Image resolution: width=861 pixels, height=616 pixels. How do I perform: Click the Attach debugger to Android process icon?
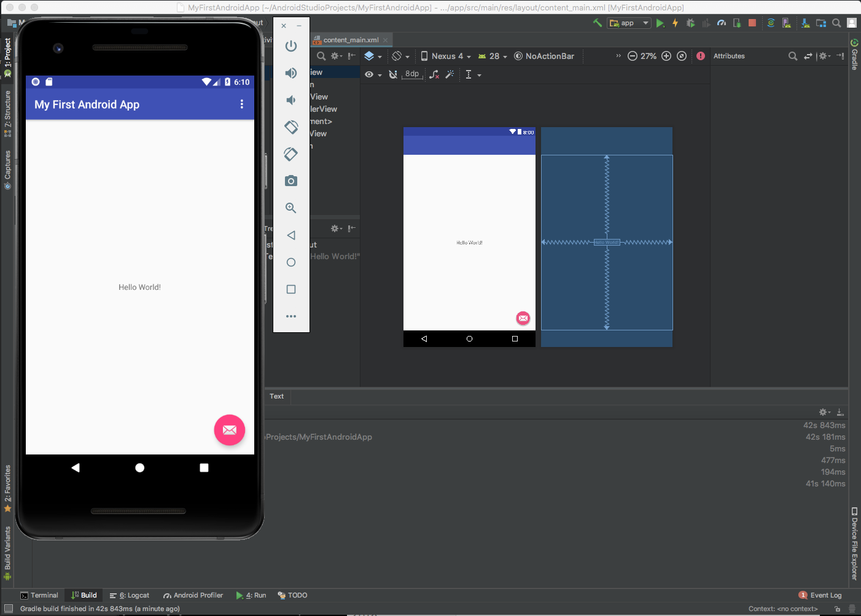click(x=737, y=23)
